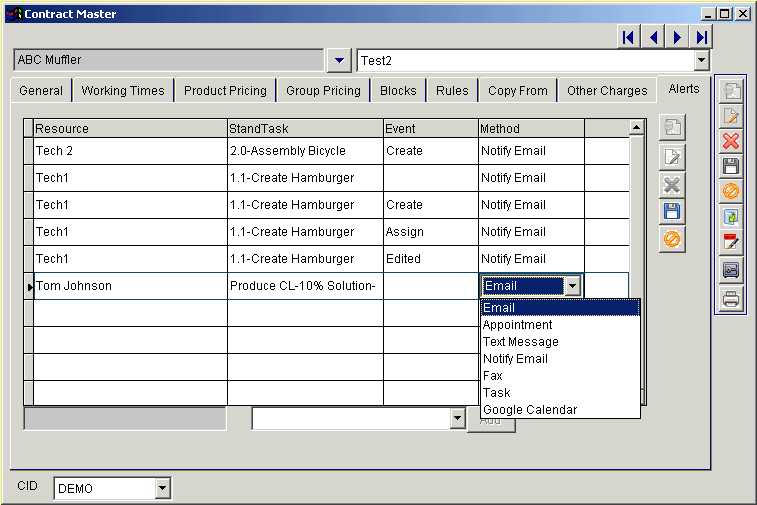Open the Other Charges tab
Screen dimensions: 757x505
607,91
